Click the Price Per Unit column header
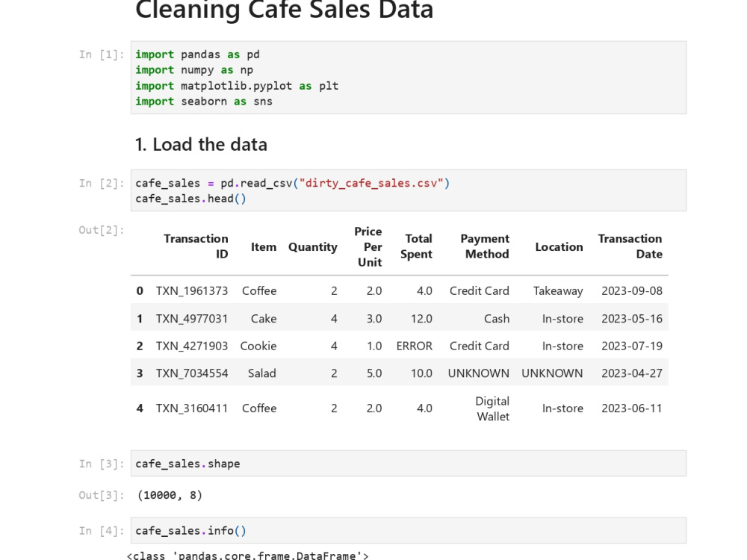The width and height of the screenshot is (747, 560). click(x=368, y=246)
